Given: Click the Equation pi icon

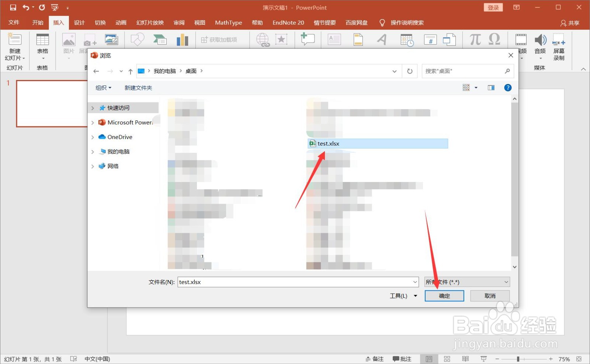Looking at the screenshot, I should pos(475,39).
